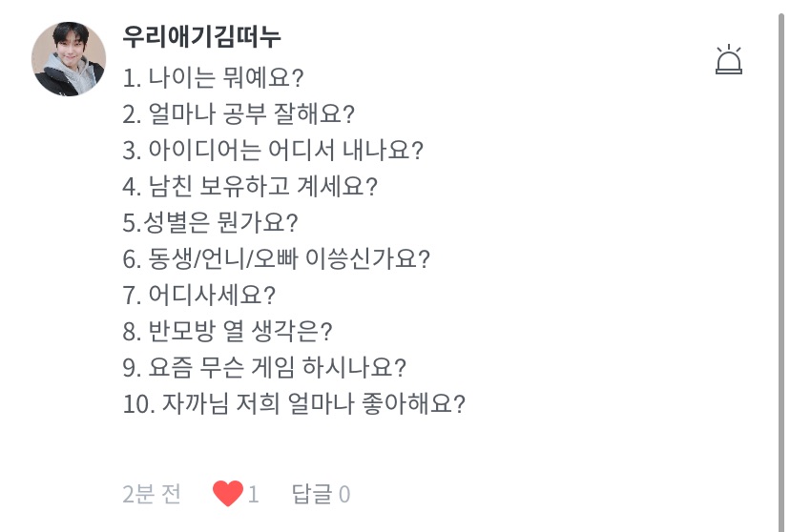The height and width of the screenshot is (532, 790).
Task: Click the question 9. 요즘 무슨 게임 하시나요?
Action: point(264,368)
